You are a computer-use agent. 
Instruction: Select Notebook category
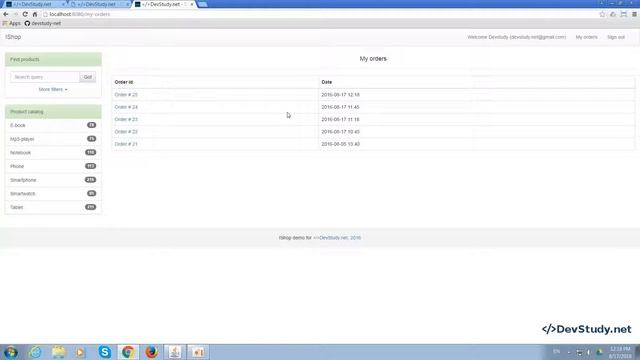pyautogui.click(x=53, y=153)
